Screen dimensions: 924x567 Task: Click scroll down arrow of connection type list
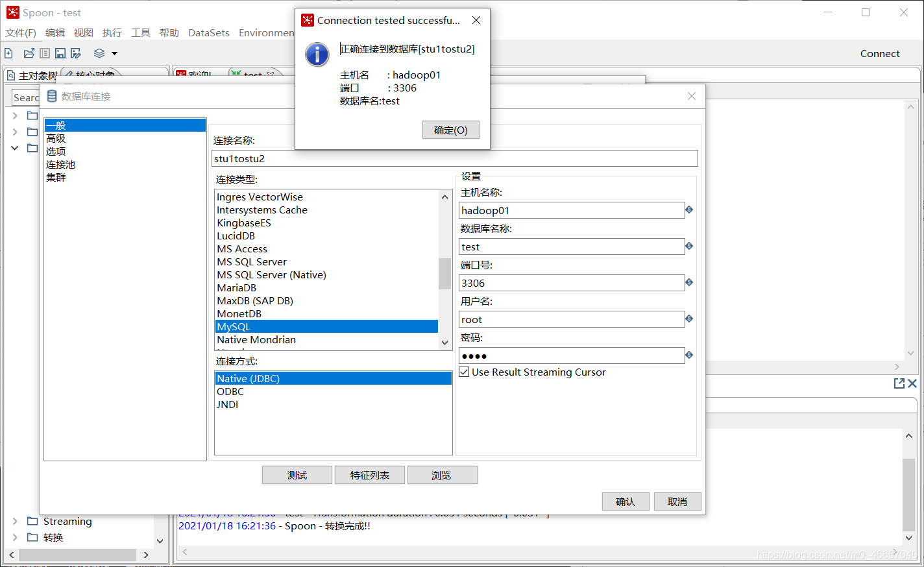click(x=444, y=343)
